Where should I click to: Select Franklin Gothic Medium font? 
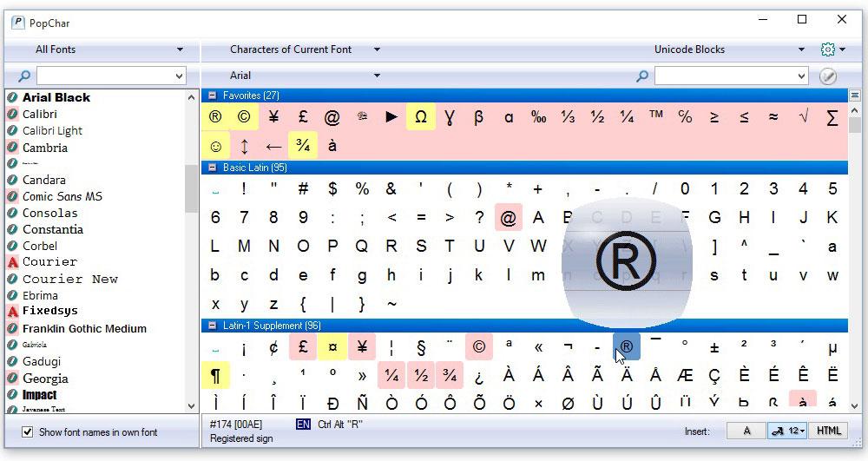[84, 329]
